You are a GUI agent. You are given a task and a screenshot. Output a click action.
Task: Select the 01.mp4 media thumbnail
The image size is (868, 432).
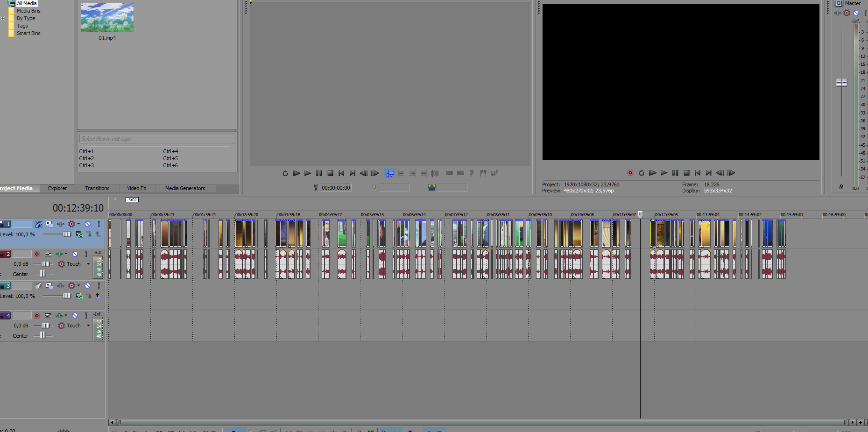pyautogui.click(x=107, y=18)
